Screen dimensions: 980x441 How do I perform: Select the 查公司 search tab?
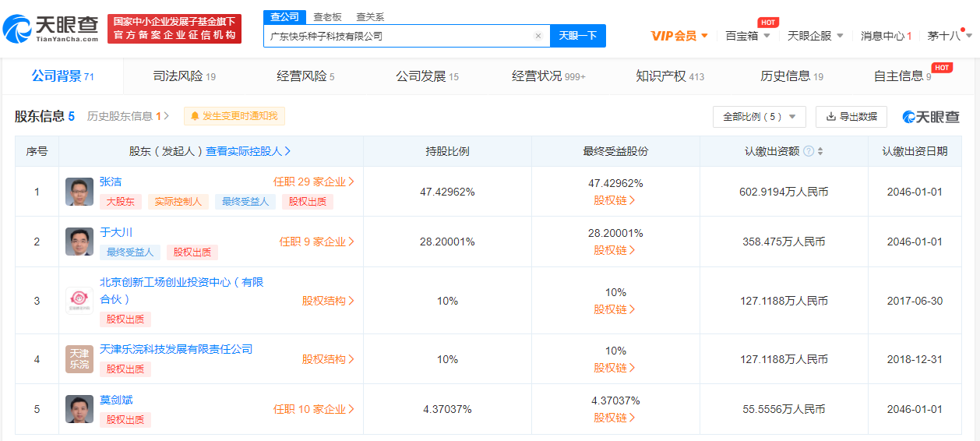point(284,17)
